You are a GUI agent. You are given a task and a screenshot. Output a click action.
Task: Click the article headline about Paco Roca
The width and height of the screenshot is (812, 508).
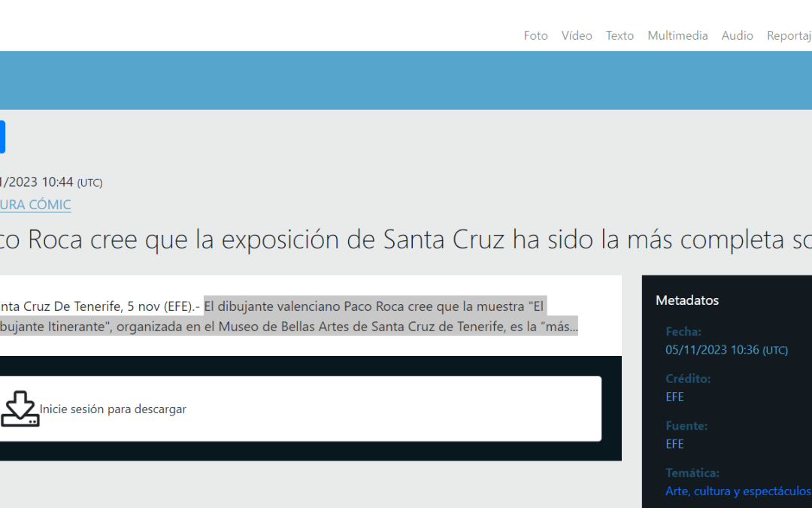(x=406, y=239)
